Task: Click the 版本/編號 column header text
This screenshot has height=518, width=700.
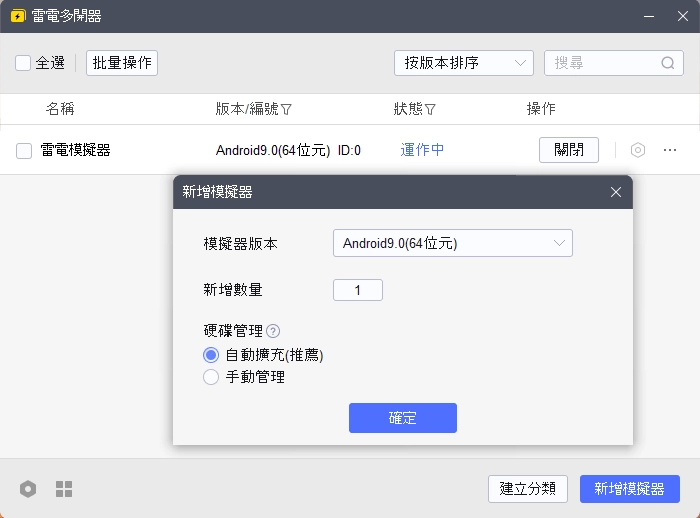Action: click(x=247, y=109)
